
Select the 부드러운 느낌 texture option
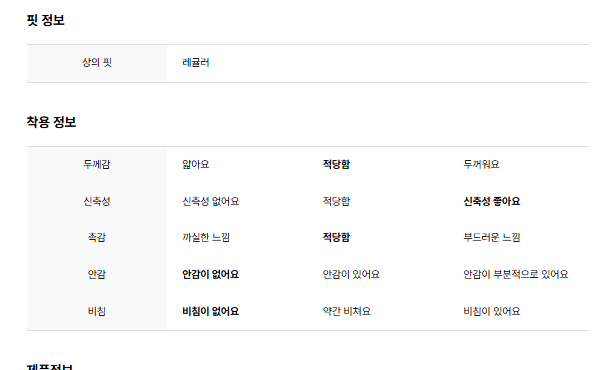point(492,237)
